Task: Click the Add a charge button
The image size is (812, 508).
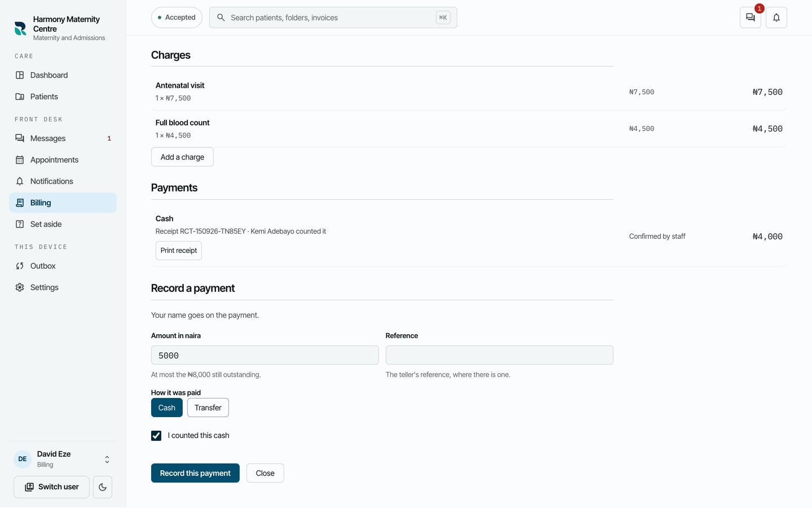Action: (182, 157)
